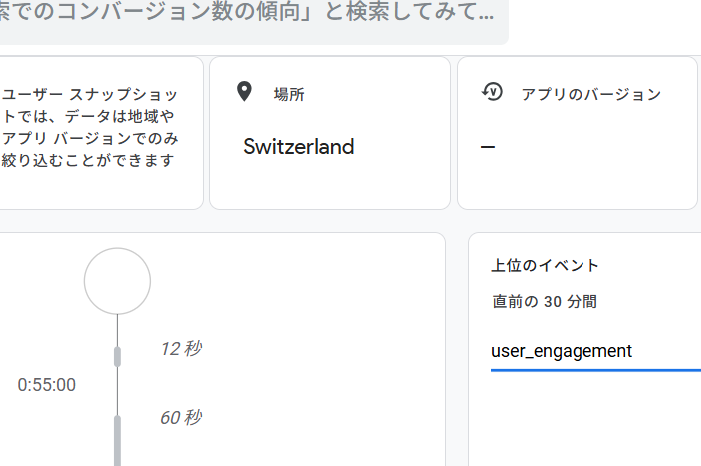Click the 0:55:00 timestamp on timeline
701x466 pixels.
(x=46, y=385)
